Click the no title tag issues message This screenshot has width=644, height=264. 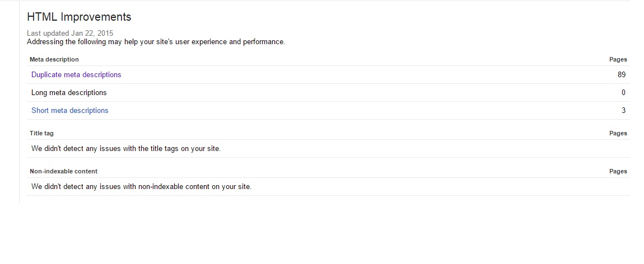(x=126, y=149)
